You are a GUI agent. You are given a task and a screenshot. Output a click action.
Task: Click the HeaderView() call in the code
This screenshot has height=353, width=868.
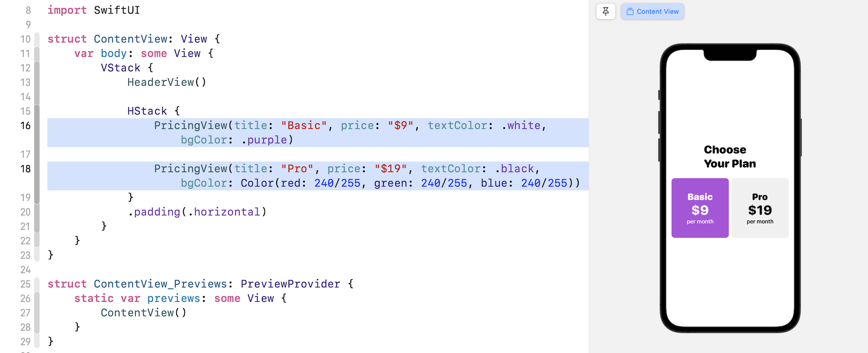(x=167, y=82)
